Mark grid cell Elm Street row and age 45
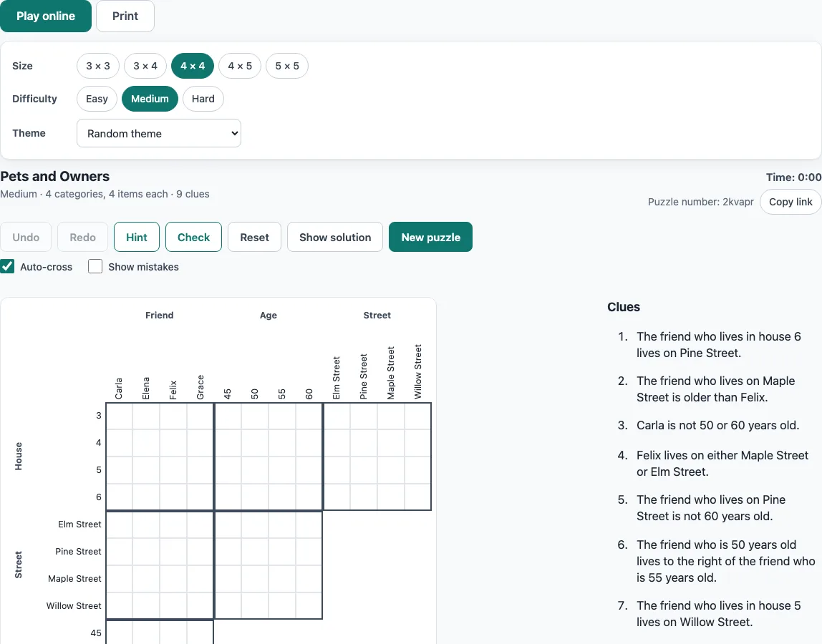Image resolution: width=822 pixels, height=644 pixels. 228,525
